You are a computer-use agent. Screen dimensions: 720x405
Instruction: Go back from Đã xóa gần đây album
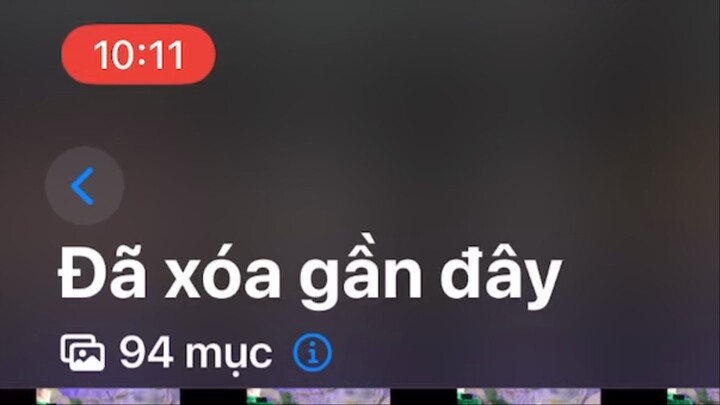pyautogui.click(x=84, y=186)
